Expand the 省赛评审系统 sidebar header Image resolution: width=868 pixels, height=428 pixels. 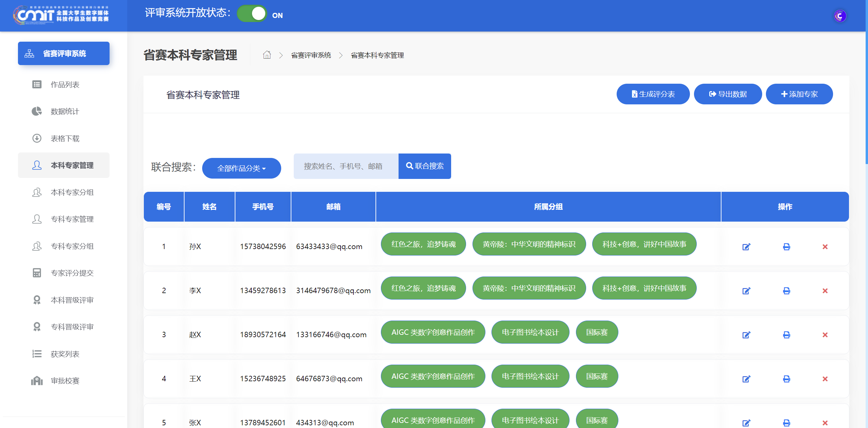64,54
